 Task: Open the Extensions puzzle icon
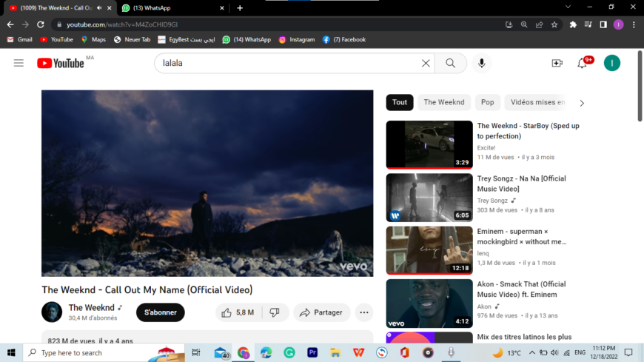tap(573, 24)
